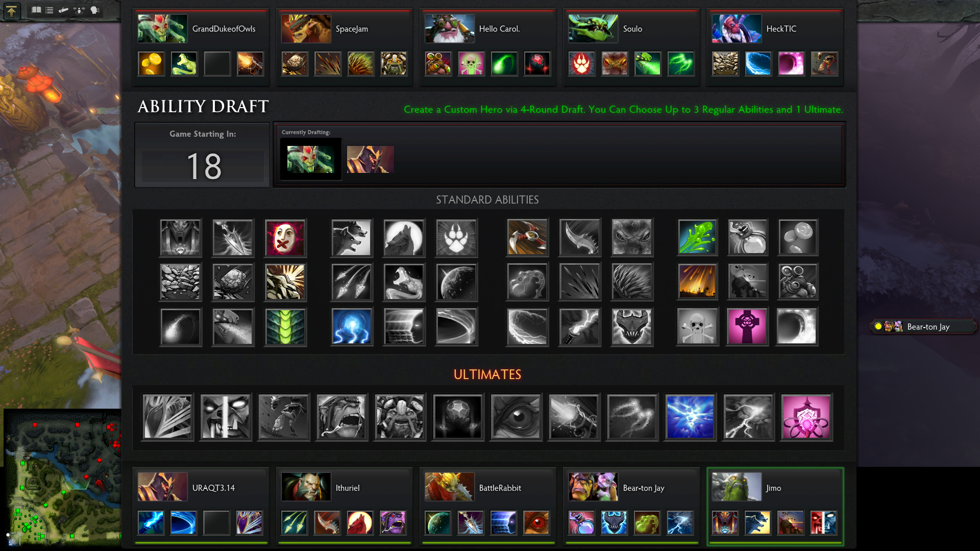
Task: Choose the pink tombstone ability
Action: [x=747, y=327]
